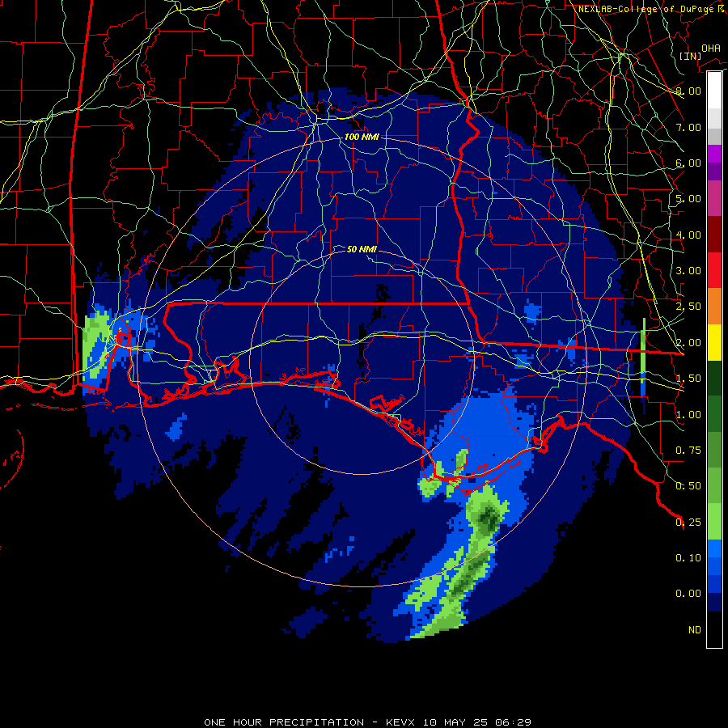Click the OHA product label above legend
Screen dimensions: 728x728
(711, 48)
